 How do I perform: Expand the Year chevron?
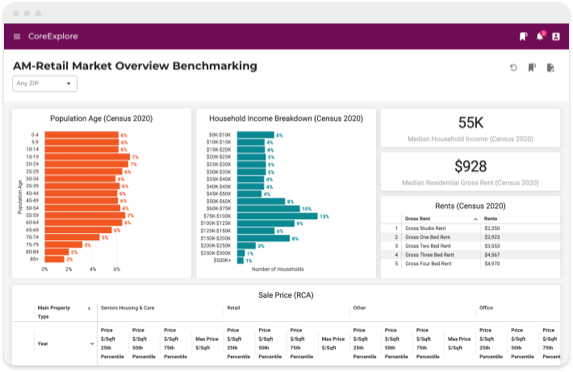click(x=92, y=344)
